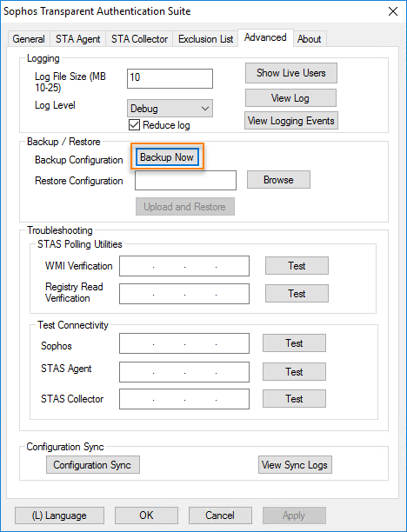Open View Log

(290, 98)
